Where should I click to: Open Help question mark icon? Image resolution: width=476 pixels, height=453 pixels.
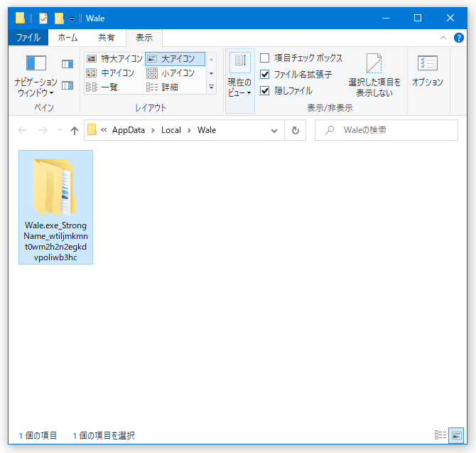point(459,38)
